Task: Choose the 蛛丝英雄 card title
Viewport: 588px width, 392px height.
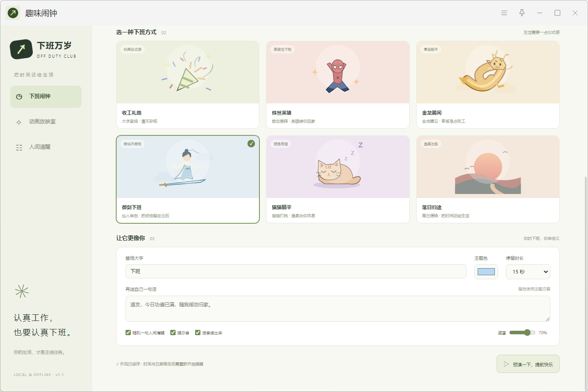Action: 282,113
